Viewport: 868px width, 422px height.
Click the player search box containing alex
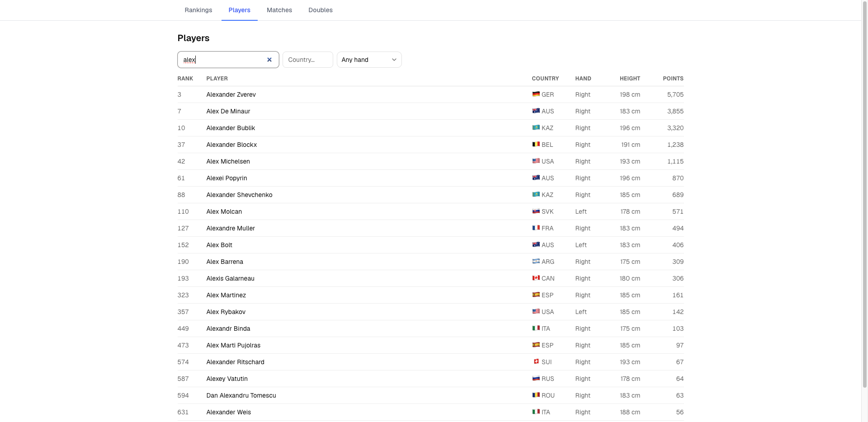pos(228,60)
